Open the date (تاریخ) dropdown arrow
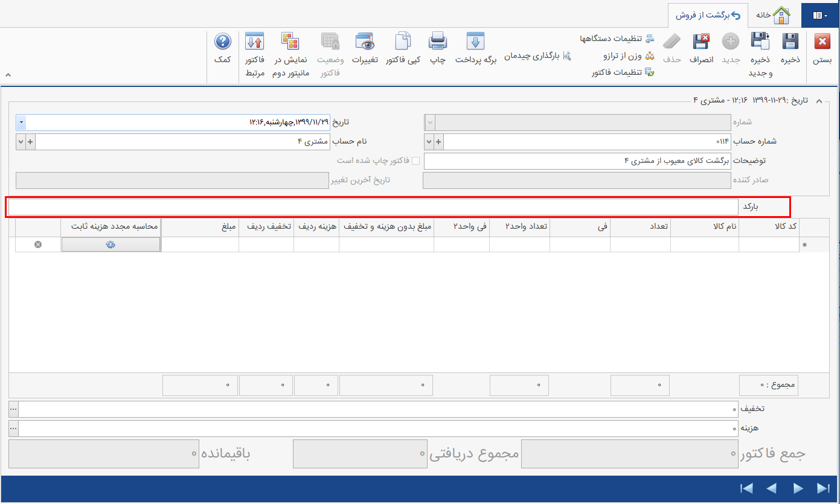840x504 pixels. (x=21, y=123)
